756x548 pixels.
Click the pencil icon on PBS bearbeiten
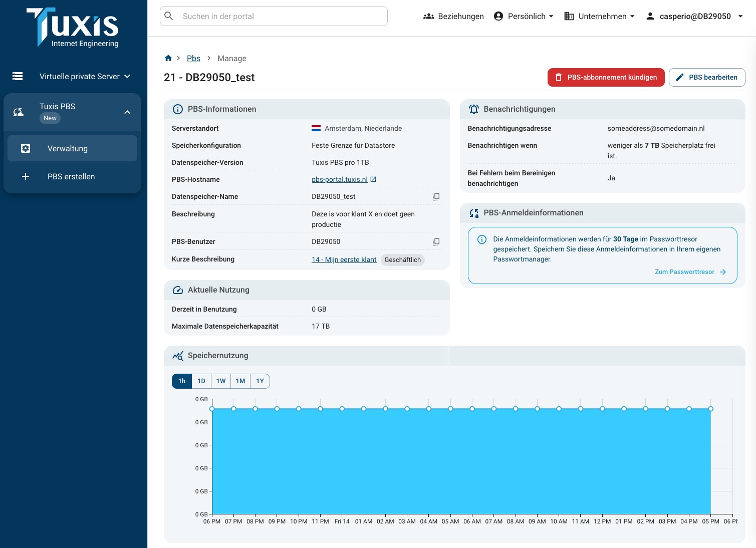coord(680,77)
